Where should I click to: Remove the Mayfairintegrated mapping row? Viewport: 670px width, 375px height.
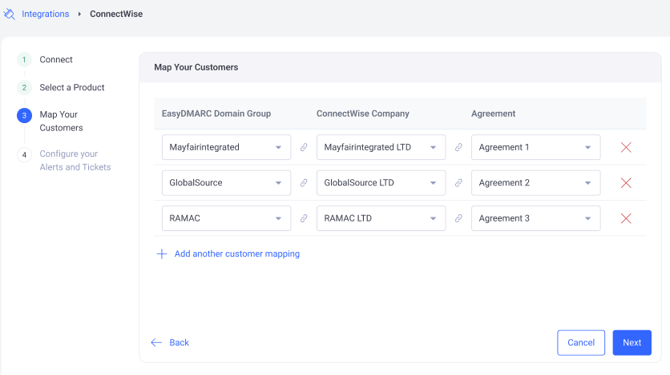[626, 147]
